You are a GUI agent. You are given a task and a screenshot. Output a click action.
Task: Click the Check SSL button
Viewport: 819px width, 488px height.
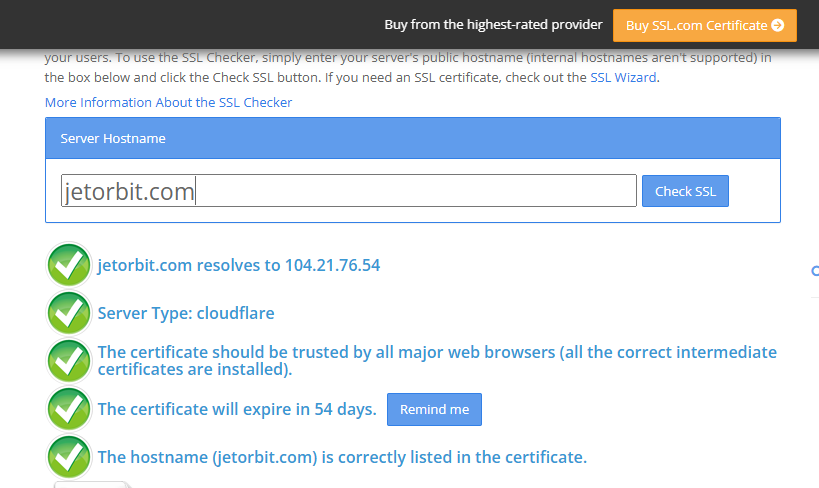click(685, 191)
